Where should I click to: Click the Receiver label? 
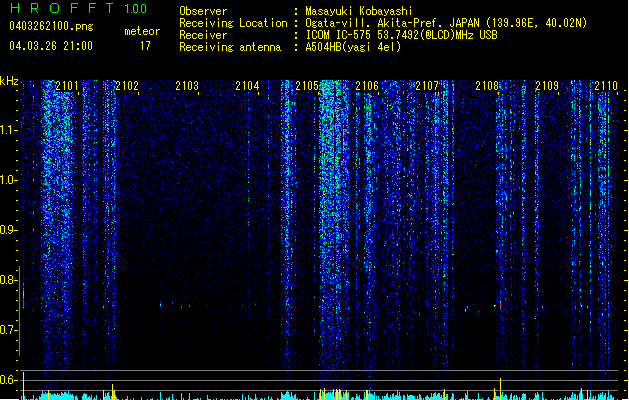coord(203,35)
